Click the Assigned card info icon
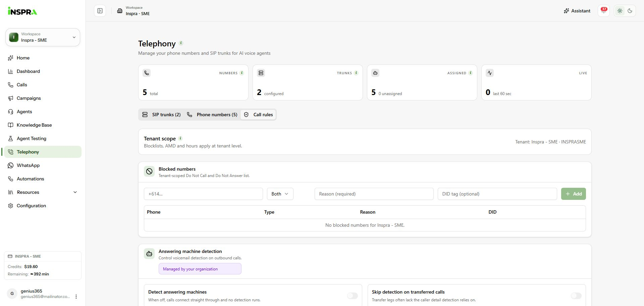The image size is (644, 306). [471, 73]
